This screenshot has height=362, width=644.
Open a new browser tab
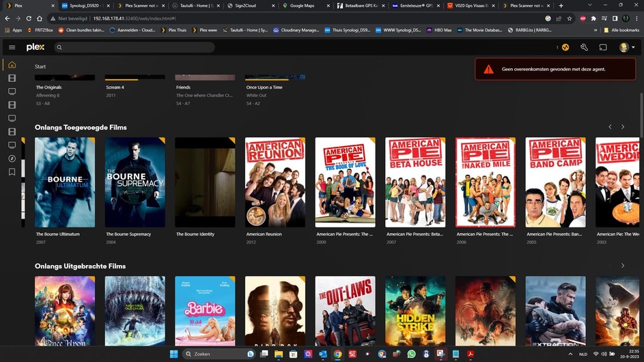click(x=561, y=5)
